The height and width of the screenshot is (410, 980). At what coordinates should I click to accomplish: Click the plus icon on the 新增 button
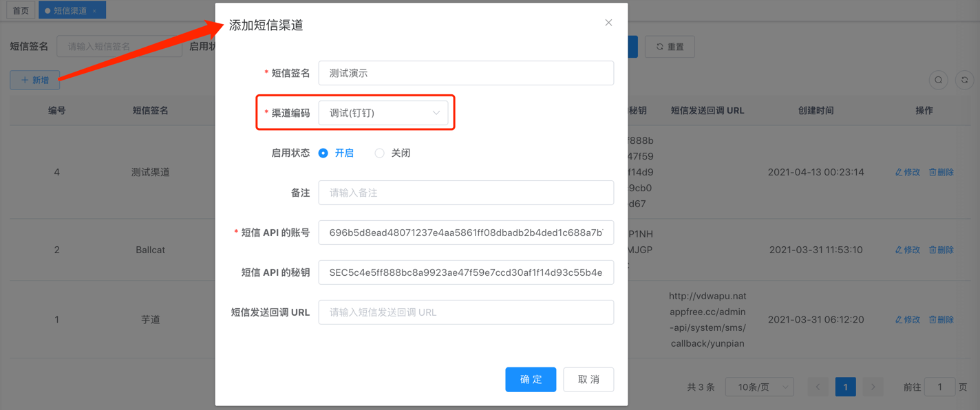pos(24,80)
